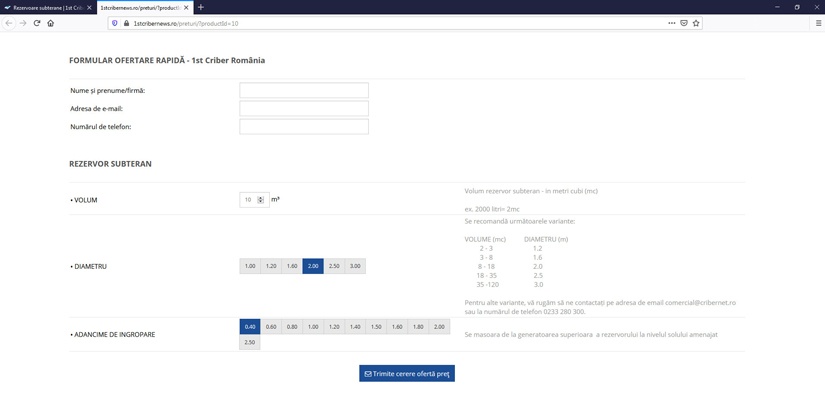The image size is (825, 394).
Task: Choose burial depth 2.50 on second row
Action: [250, 342]
